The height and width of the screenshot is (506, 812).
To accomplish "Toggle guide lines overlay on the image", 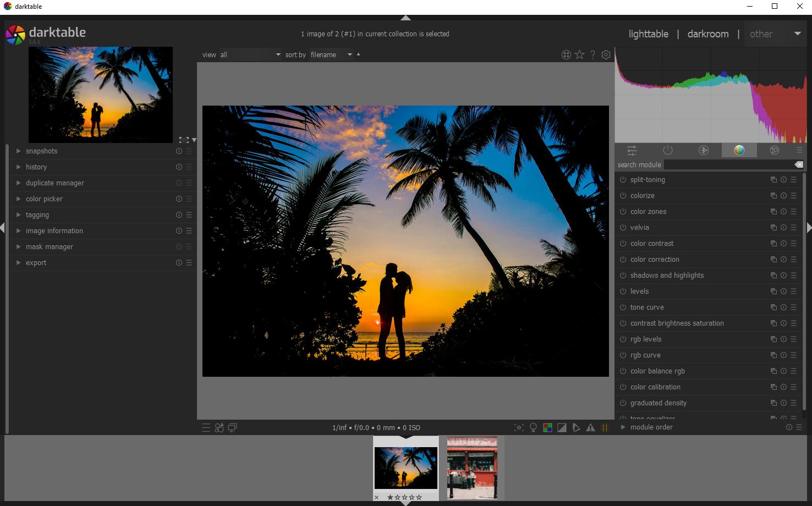I will click(x=606, y=427).
